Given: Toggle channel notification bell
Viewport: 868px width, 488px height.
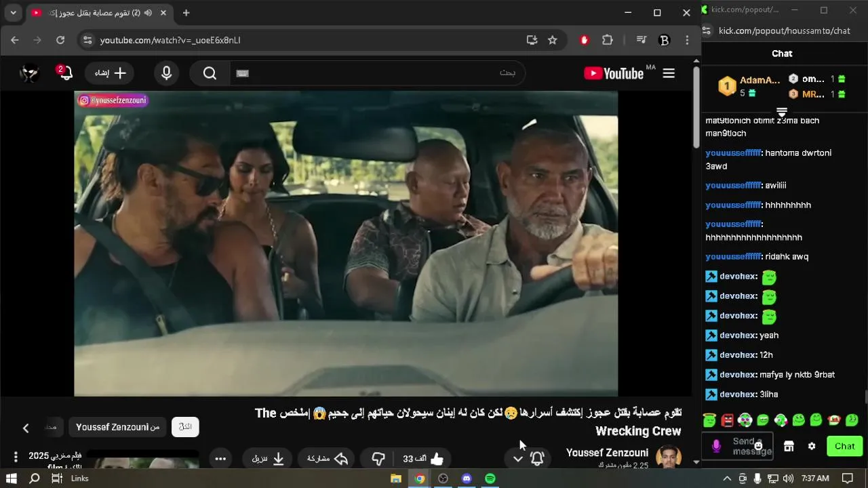Looking at the screenshot, I should pyautogui.click(x=537, y=459).
